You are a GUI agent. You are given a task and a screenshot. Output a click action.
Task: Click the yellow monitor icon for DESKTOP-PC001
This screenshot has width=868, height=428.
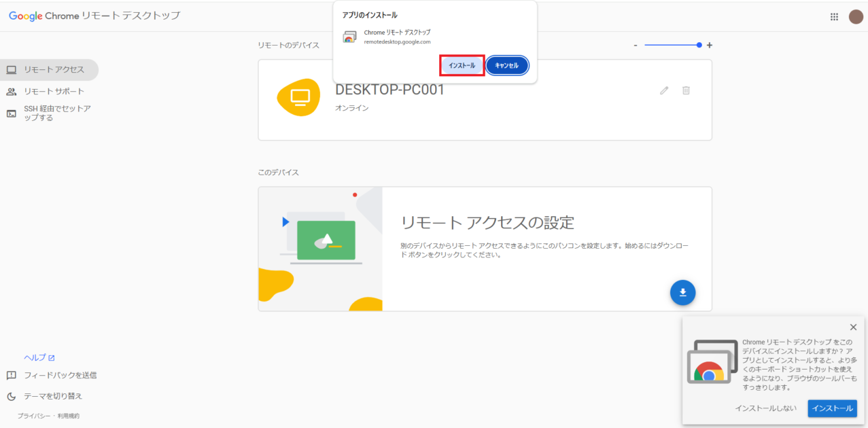tap(299, 97)
